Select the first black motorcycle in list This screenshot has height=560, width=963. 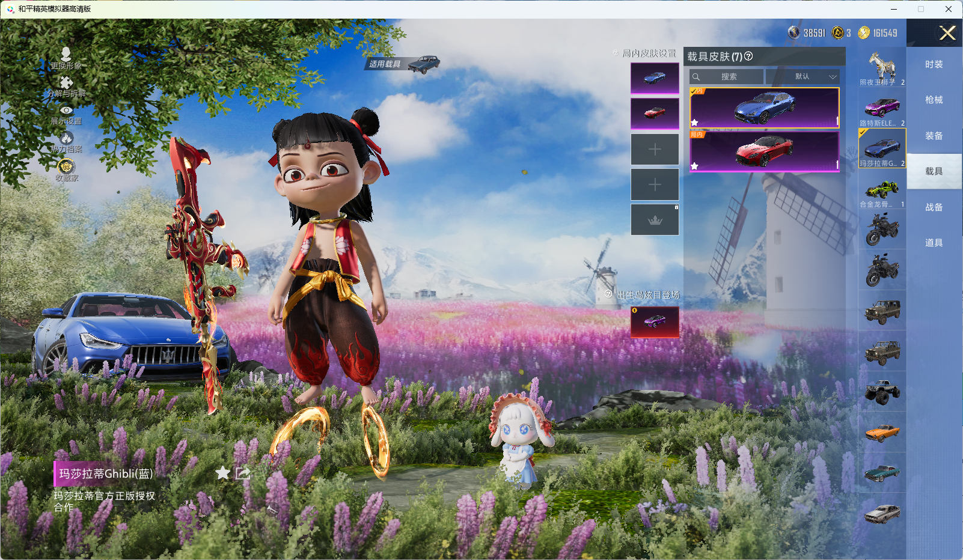(x=882, y=230)
